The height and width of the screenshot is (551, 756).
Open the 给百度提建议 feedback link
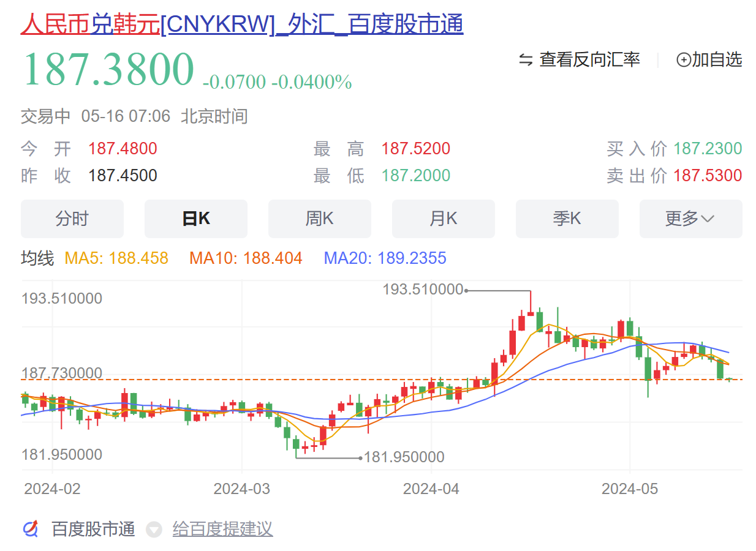(222, 529)
